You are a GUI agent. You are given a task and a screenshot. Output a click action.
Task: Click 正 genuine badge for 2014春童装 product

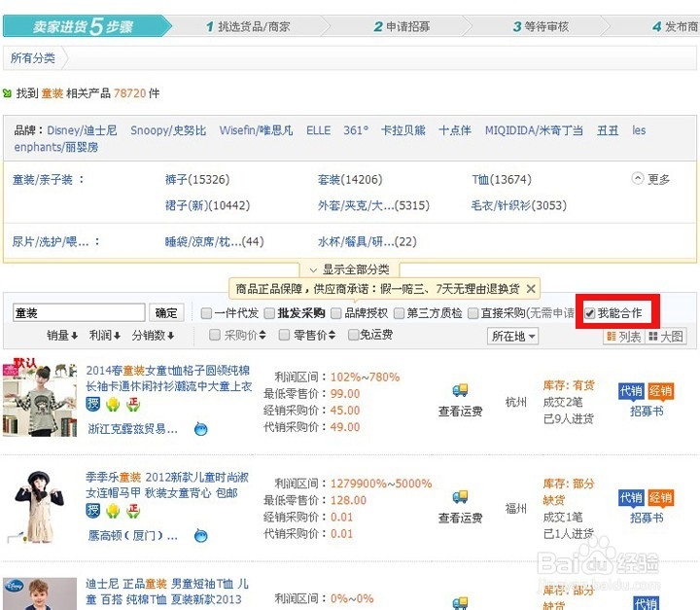pyautogui.click(x=133, y=404)
